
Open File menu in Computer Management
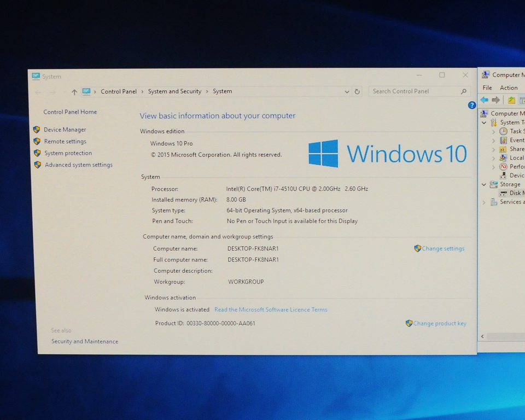pyautogui.click(x=487, y=87)
